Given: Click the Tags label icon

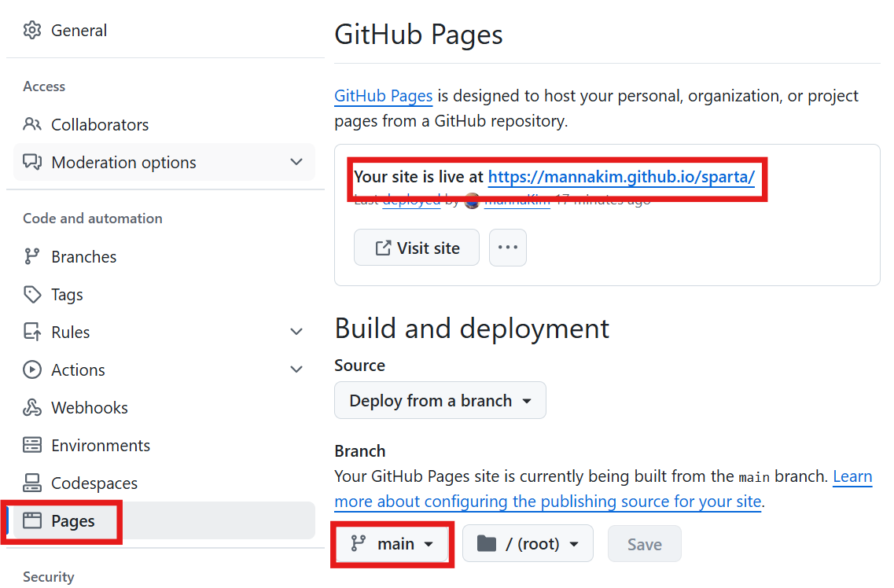Looking at the screenshot, I should coord(32,295).
